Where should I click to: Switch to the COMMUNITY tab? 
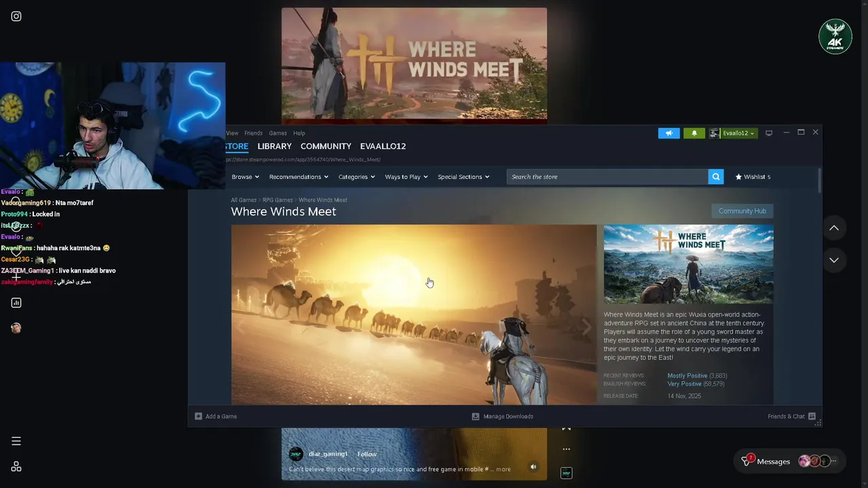pyautogui.click(x=325, y=146)
